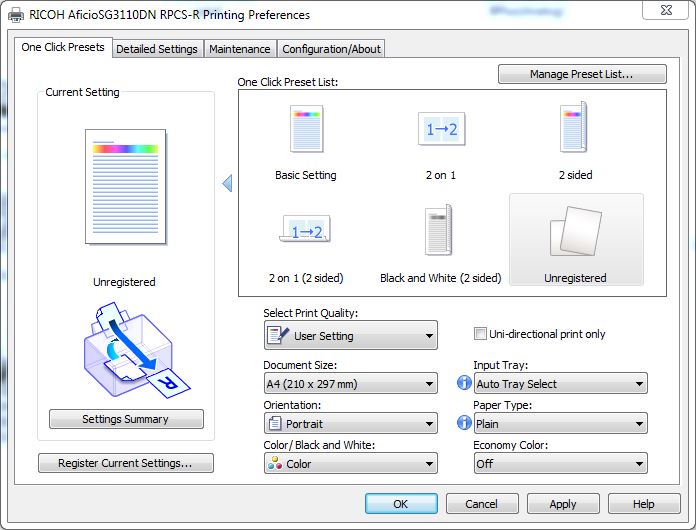Choose the 2 on 1 preset icon
This screenshot has width=696, height=530.
click(x=442, y=129)
